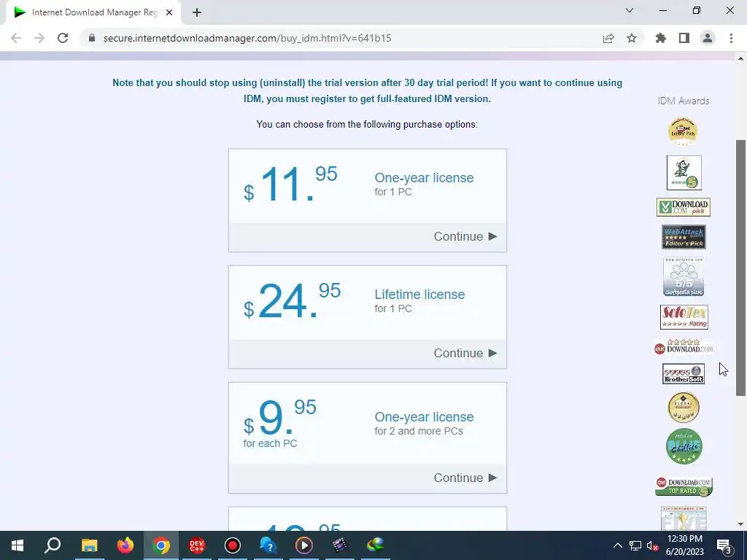Screen dimensions: 747x560
Task: Click the 'One-year license' for 1 PC heading
Action: 424,178
